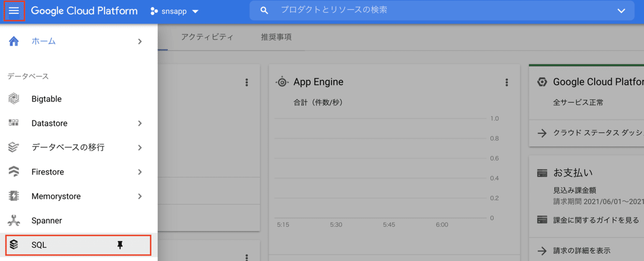644x261 pixels.
Task: Expand the Firestore submenu chevron
Action: pos(140,172)
